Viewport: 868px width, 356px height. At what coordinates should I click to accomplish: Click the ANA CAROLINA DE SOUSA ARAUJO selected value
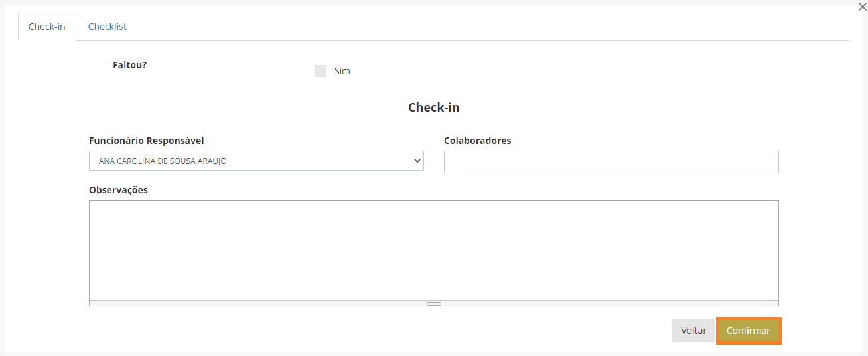click(x=163, y=161)
